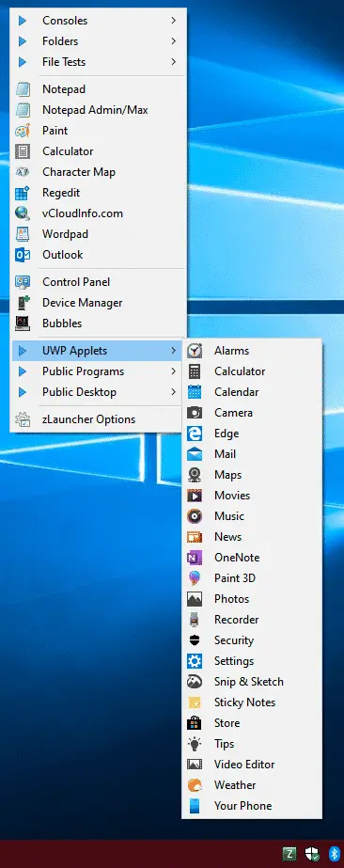The image size is (344, 868).
Task: Click the Mail envelope icon
Action: pyautogui.click(x=195, y=454)
